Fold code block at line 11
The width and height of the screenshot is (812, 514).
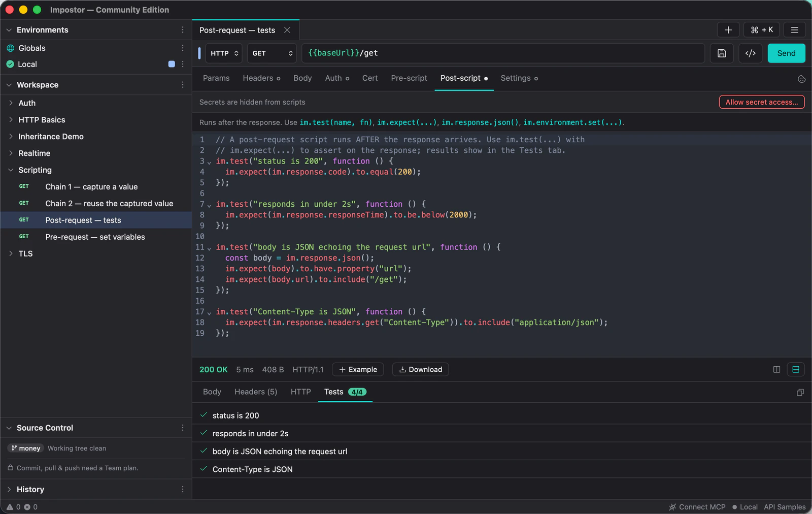(209, 248)
